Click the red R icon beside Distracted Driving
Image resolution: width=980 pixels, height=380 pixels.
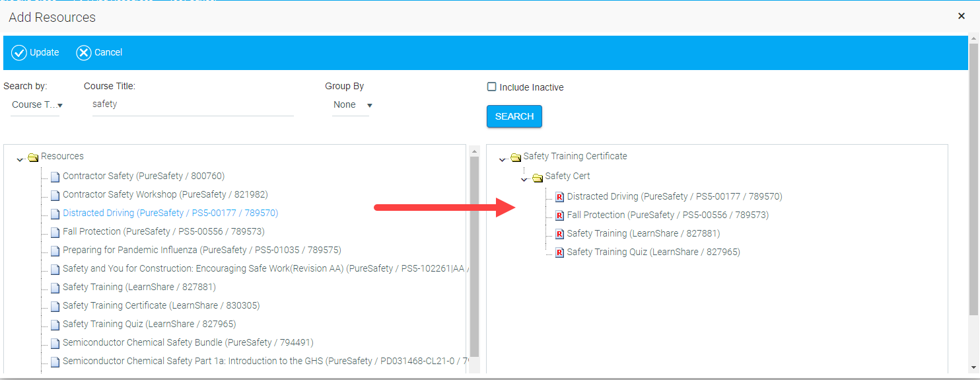(559, 197)
